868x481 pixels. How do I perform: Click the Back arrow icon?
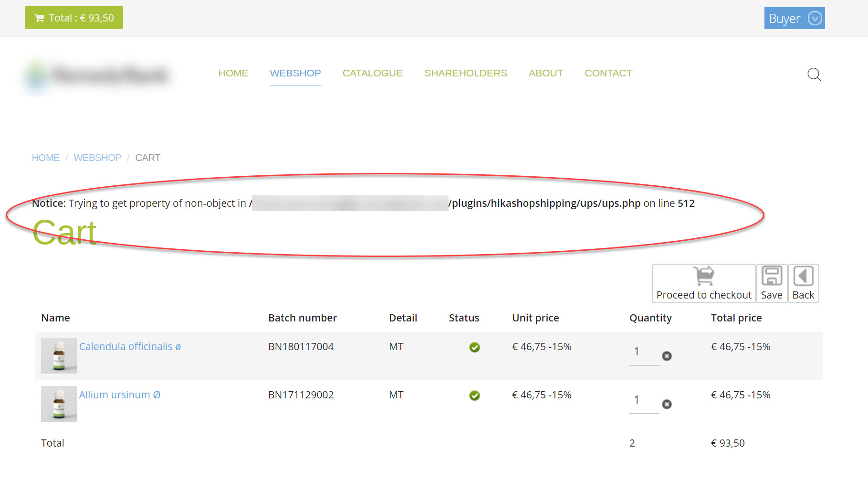click(803, 276)
